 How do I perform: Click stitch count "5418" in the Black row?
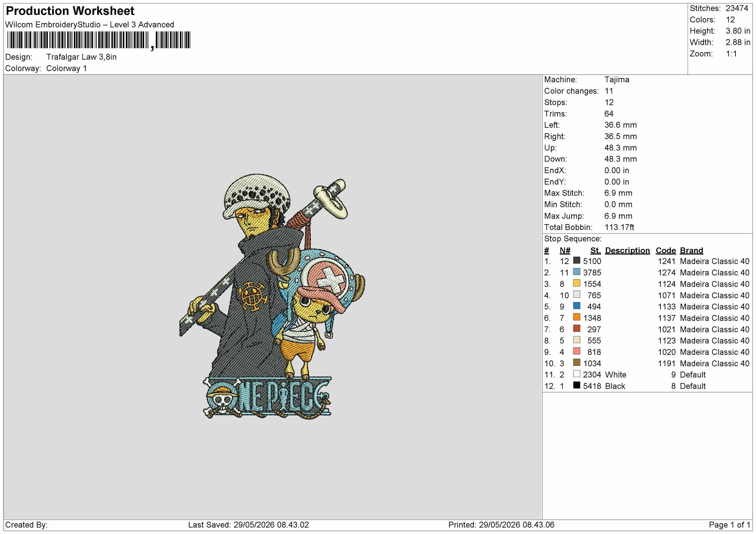(592, 386)
